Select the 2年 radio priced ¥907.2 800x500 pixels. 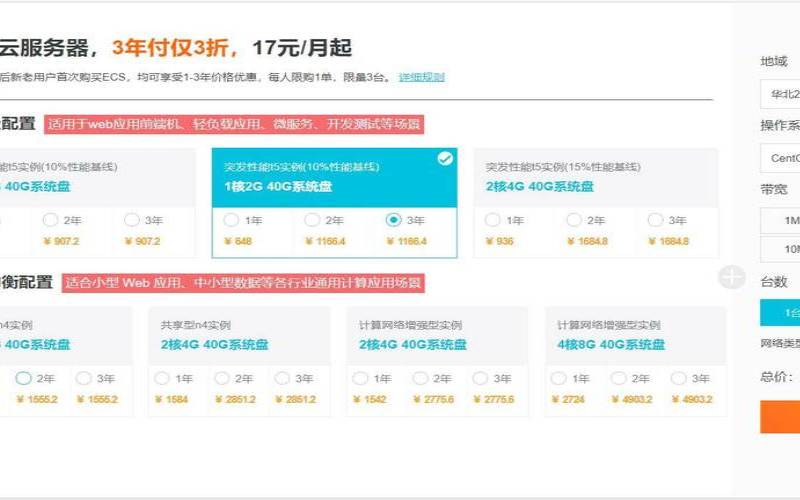(x=50, y=220)
